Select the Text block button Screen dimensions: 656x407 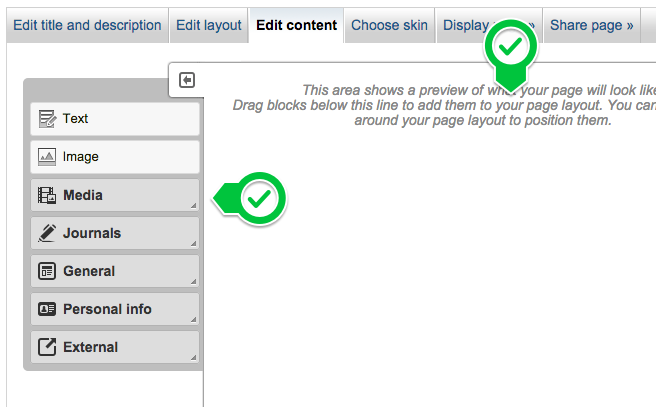[115, 119]
